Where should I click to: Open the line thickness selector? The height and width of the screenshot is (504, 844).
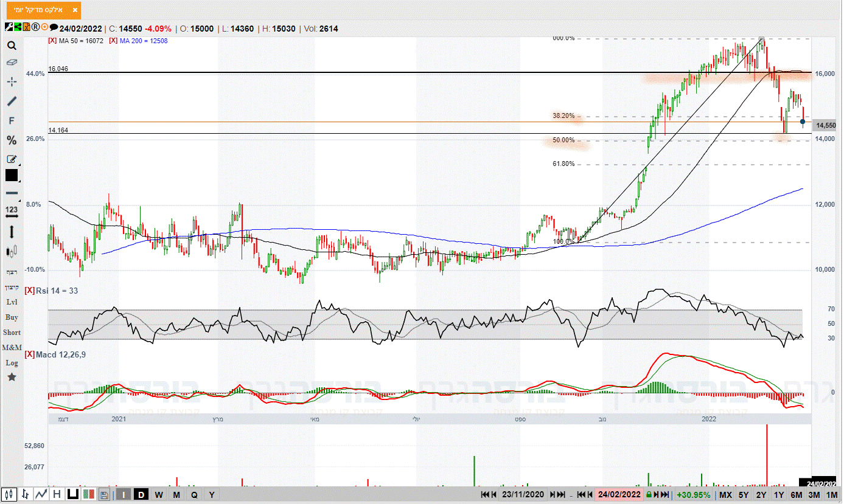click(12, 193)
